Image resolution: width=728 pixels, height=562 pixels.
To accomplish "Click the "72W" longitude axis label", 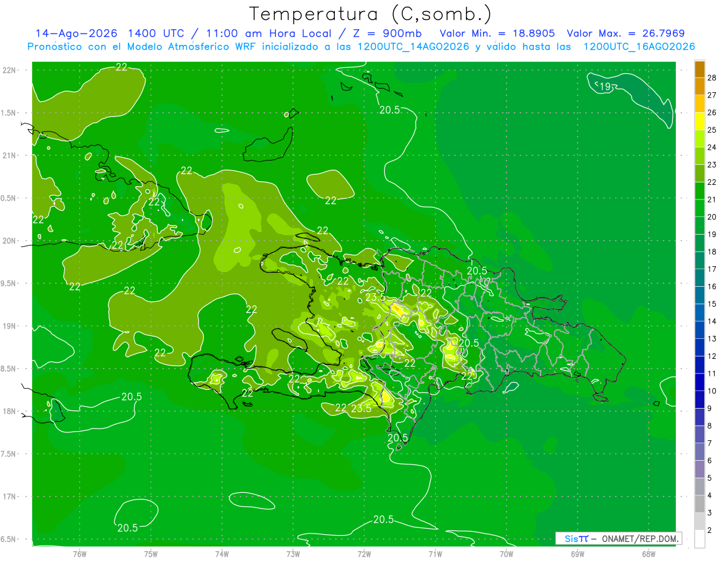I will click(x=364, y=554).
